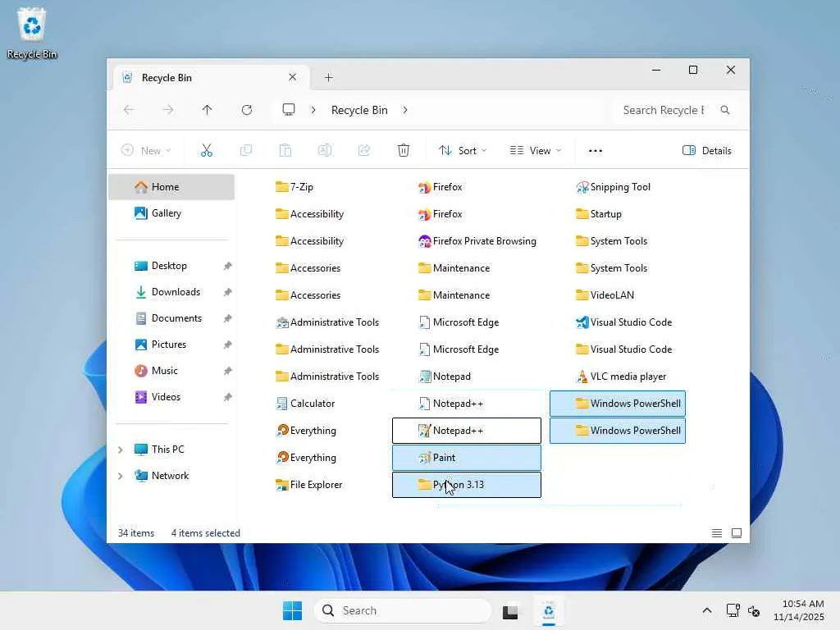Click the Cut scissors icon
The width and height of the screenshot is (840, 630).
(206, 151)
